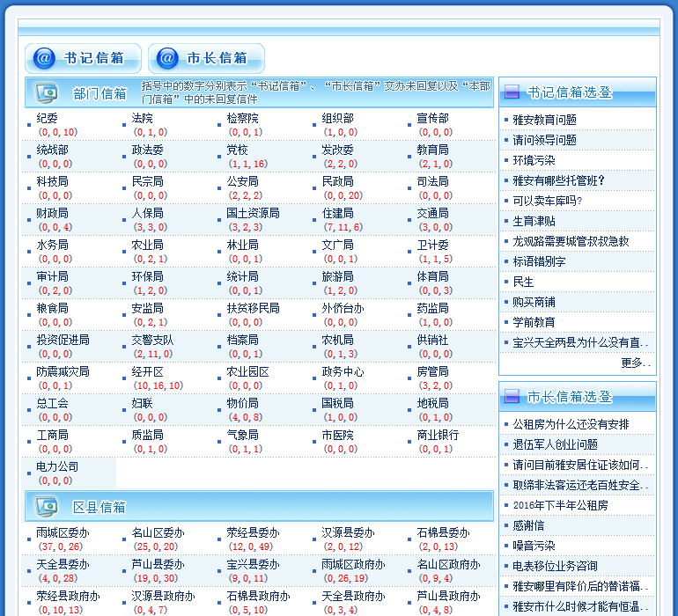This screenshot has height=616, width=678.
Task: Click the monitor icon beside 区县信箱
Action: coord(46,506)
